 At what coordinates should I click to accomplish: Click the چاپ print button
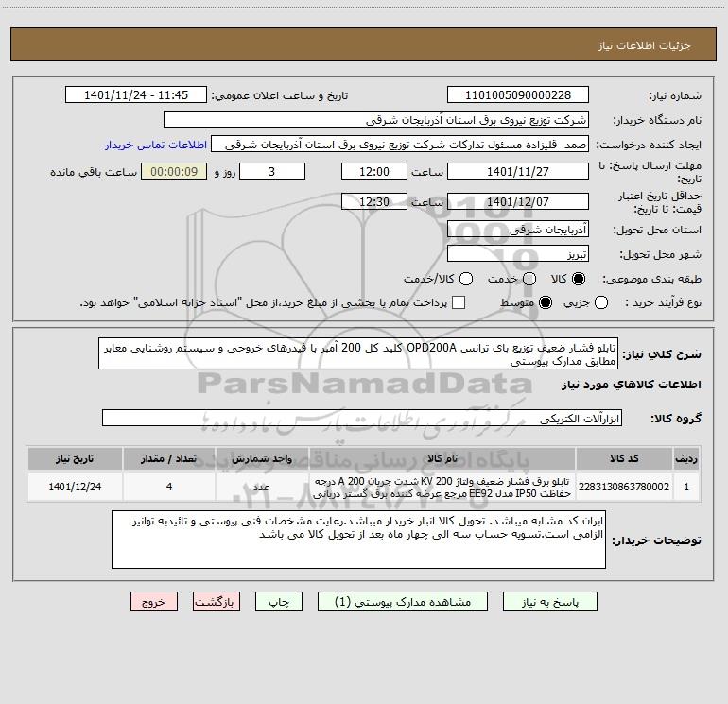coord(279,602)
